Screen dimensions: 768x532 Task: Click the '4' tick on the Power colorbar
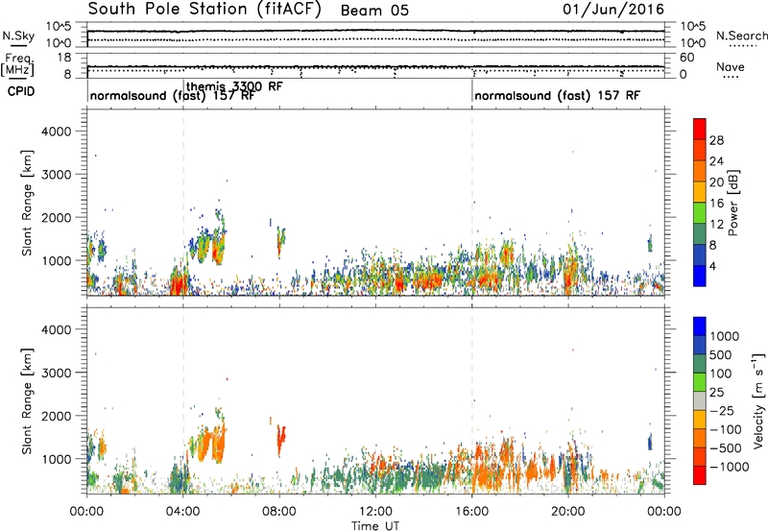(x=712, y=266)
